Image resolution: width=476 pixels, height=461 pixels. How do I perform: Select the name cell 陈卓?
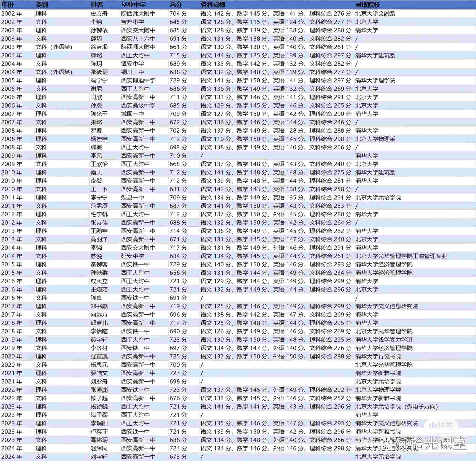pos(96,298)
